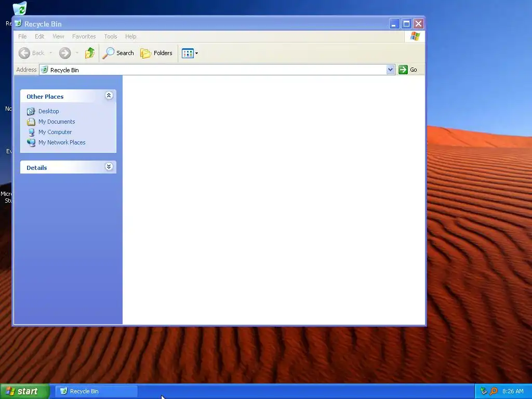Open the Desktop link in Other Places
Viewport: 532px width, 399px height.
pyautogui.click(x=48, y=111)
